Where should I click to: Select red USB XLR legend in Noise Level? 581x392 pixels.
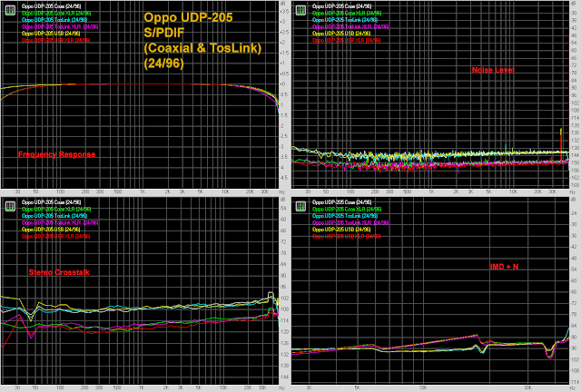tap(346, 40)
